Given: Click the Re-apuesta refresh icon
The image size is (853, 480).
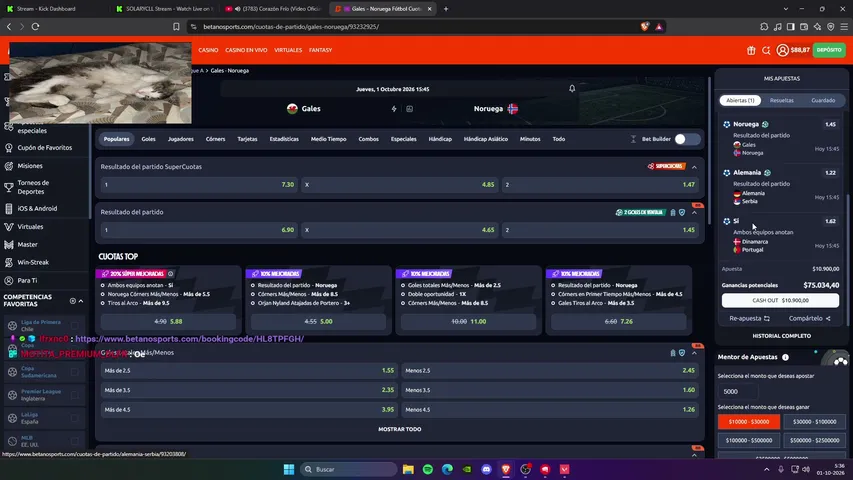Looking at the screenshot, I should click(767, 318).
